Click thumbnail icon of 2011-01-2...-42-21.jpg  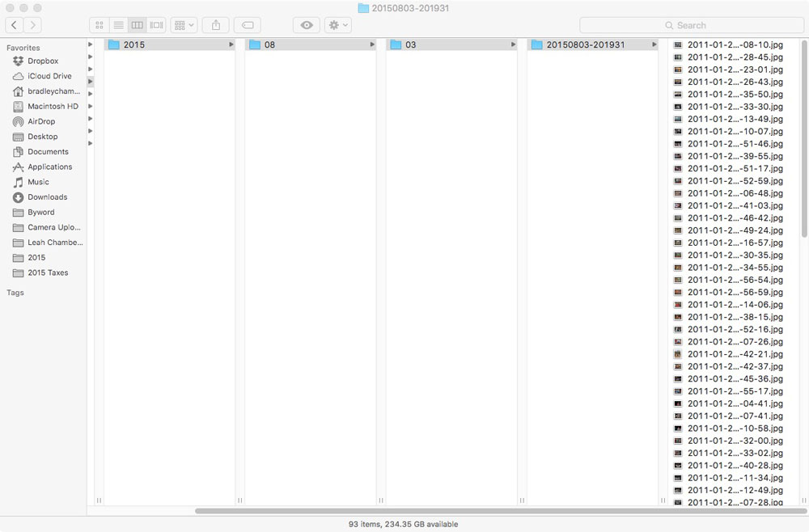point(678,354)
